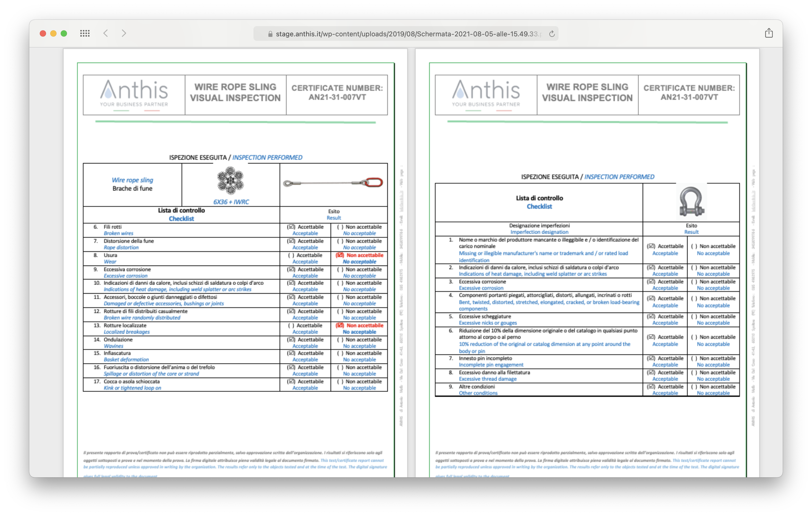812x516 pixels.
Task: Click the left page's certificate number AN21-31-007VT
Action: coord(337,97)
